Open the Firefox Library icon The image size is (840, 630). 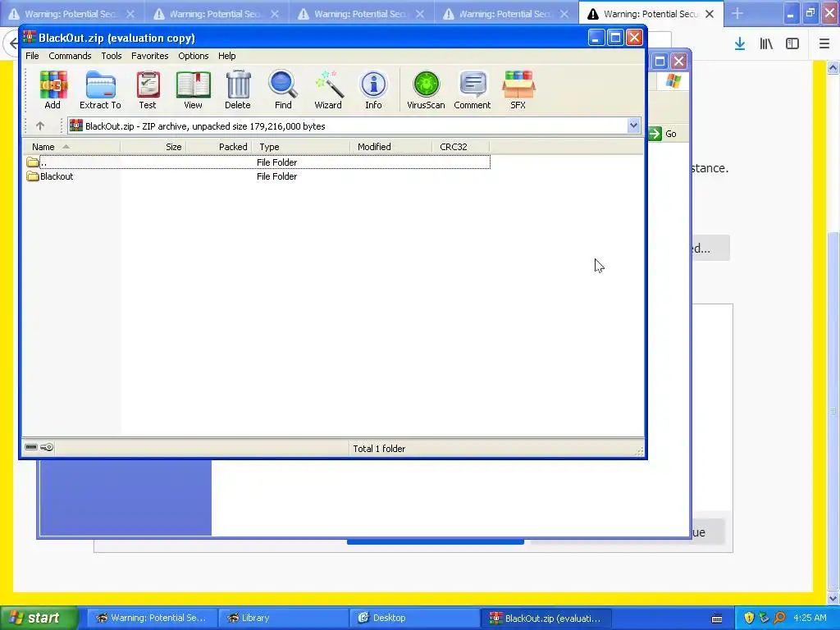click(x=767, y=44)
